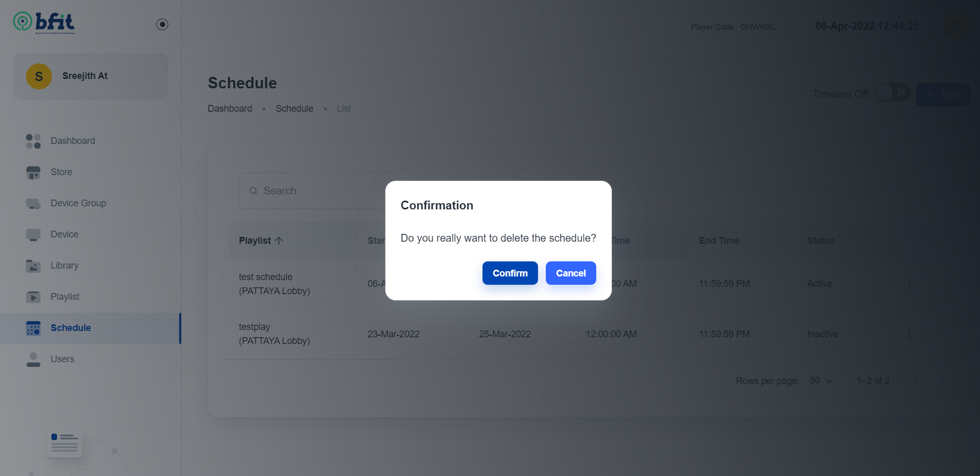The width and height of the screenshot is (980, 476).
Task: Click into the Search field
Action: click(317, 191)
